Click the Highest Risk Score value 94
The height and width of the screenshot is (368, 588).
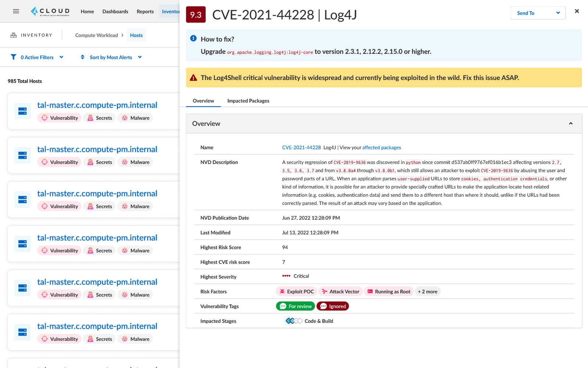click(x=285, y=247)
